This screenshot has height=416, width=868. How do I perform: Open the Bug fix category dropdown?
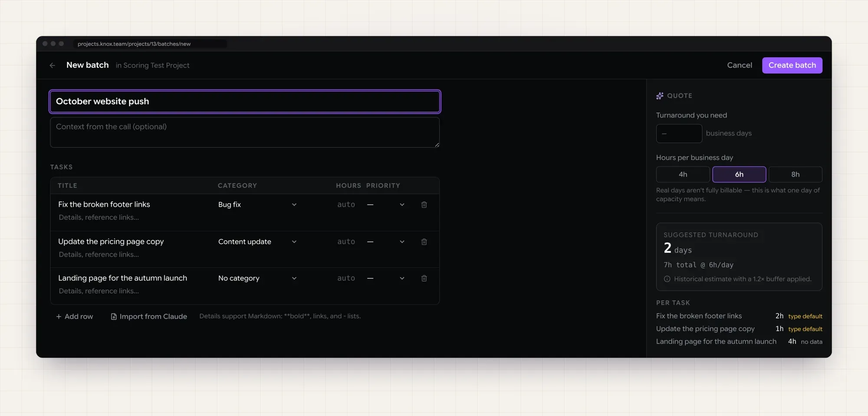[257, 205]
